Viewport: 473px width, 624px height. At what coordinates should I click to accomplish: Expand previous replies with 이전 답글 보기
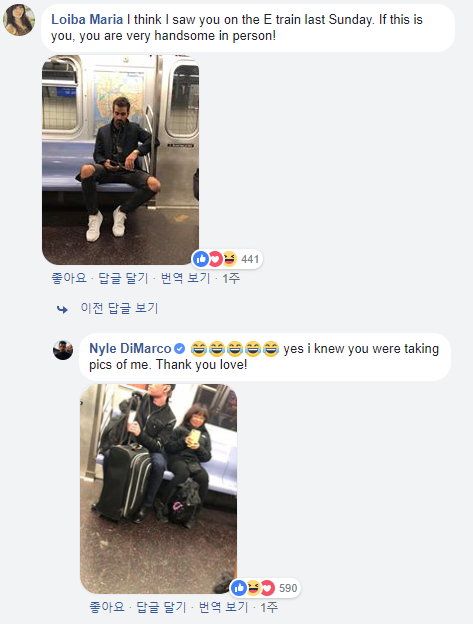(119, 308)
